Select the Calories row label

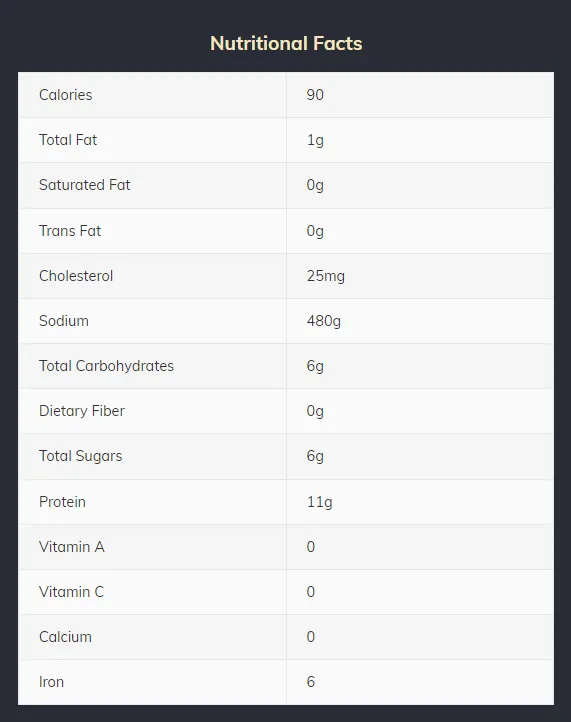tap(65, 95)
